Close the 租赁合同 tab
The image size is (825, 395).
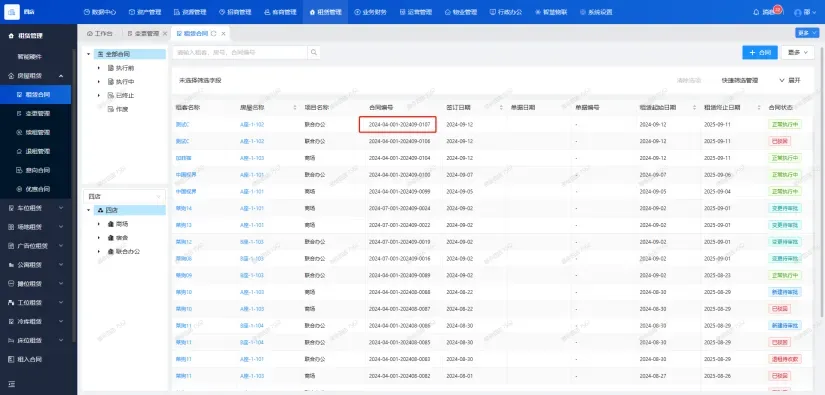click(x=223, y=34)
